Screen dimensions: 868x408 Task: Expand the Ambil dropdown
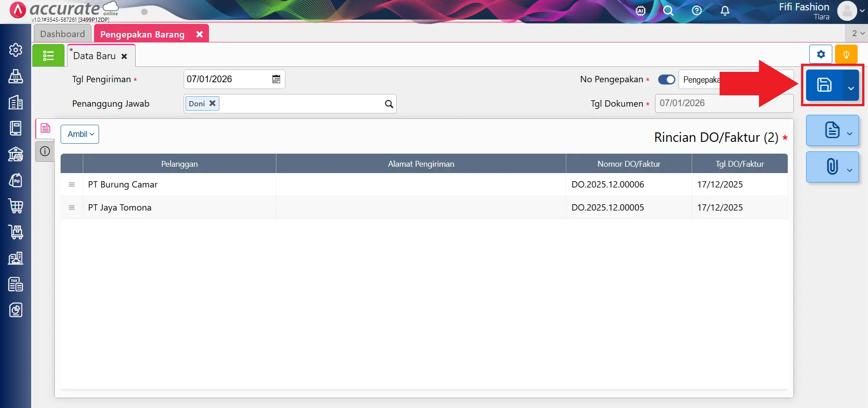(80, 134)
